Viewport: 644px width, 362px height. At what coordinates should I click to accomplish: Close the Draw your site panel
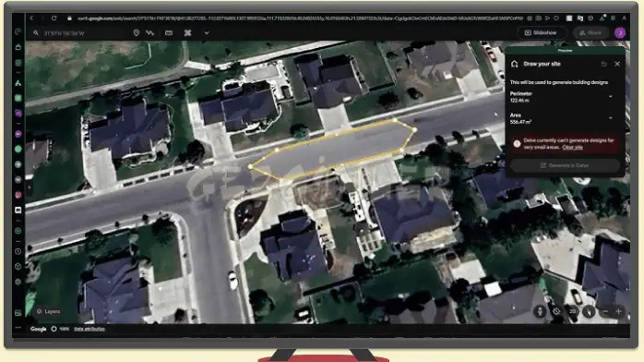coord(617,64)
